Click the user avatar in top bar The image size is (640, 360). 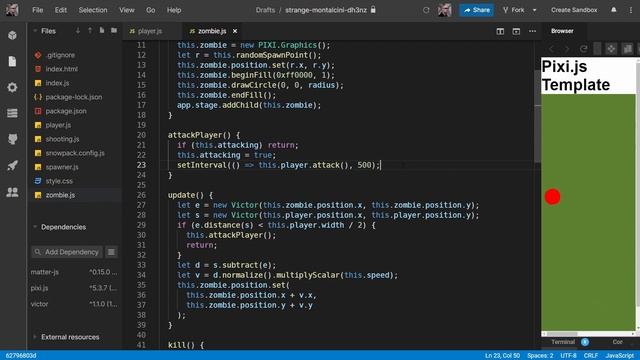[444, 10]
